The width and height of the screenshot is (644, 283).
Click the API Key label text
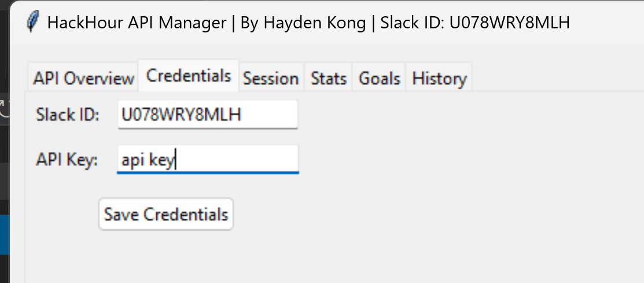click(67, 160)
